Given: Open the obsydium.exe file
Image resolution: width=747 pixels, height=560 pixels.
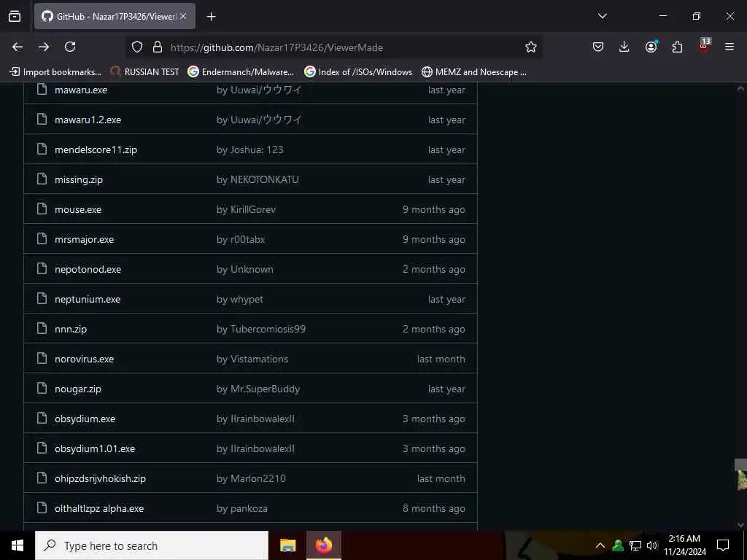Looking at the screenshot, I should [x=85, y=419].
